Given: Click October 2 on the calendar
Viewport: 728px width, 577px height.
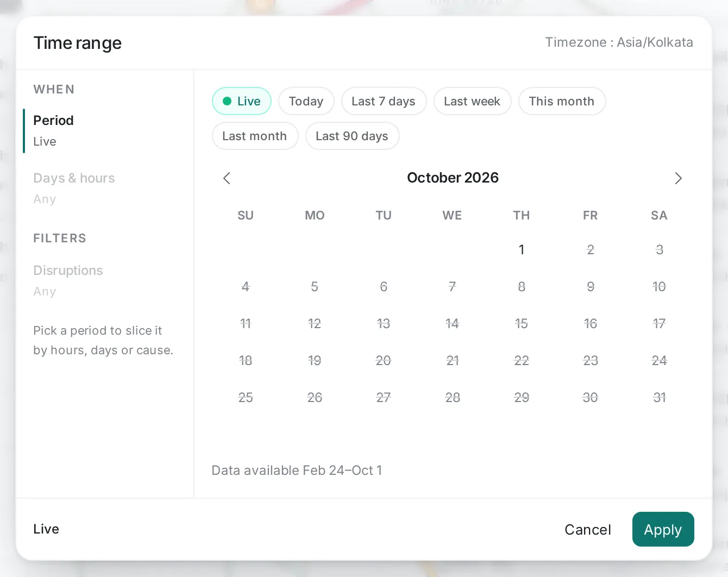Looking at the screenshot, I should pos(591,250).
